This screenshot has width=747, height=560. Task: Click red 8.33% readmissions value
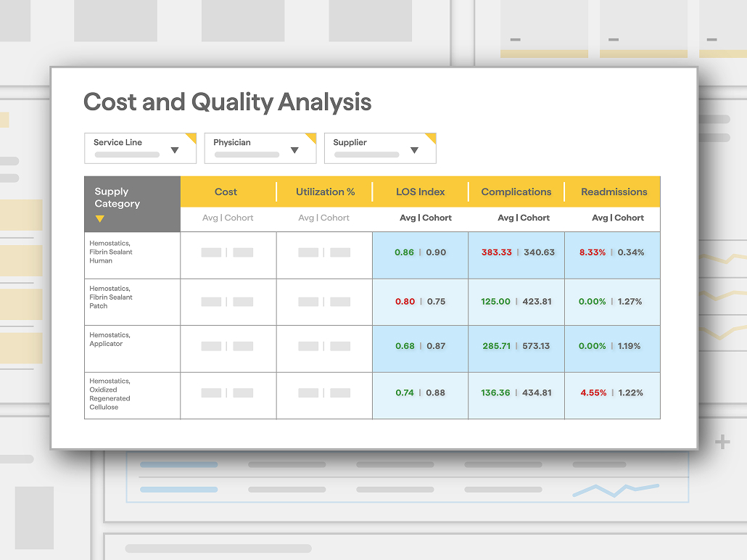point(593,252)
